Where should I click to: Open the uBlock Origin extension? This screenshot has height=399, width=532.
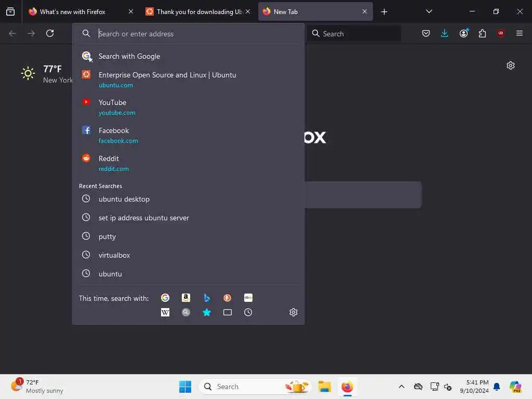[x=501, y=33]
